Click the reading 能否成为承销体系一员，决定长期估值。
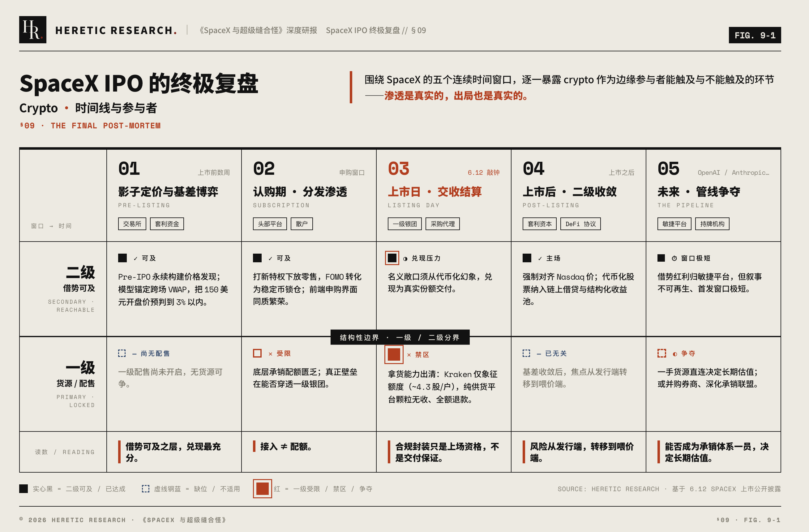The width and height of the screenshot is (809, 532). click(x=717, y=452)
